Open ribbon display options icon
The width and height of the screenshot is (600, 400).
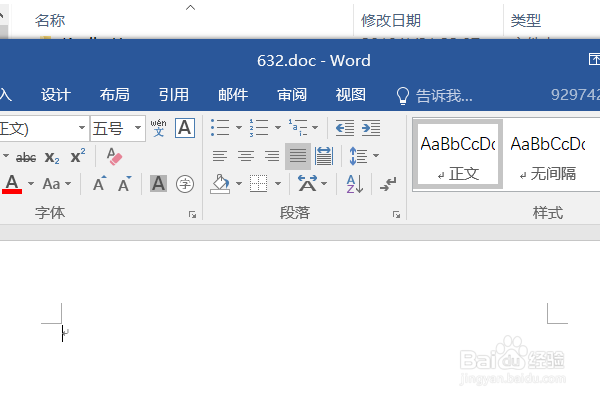(594, 59)
